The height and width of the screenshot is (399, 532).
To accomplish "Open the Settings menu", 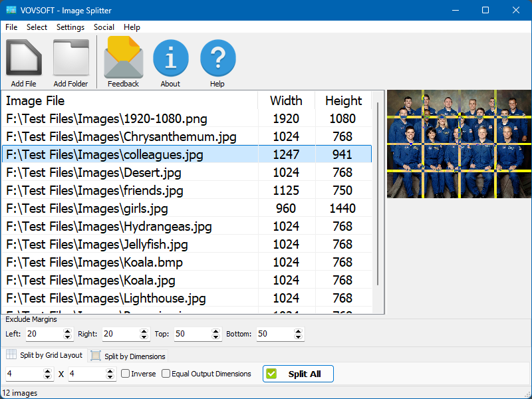I will coord(70,27).
